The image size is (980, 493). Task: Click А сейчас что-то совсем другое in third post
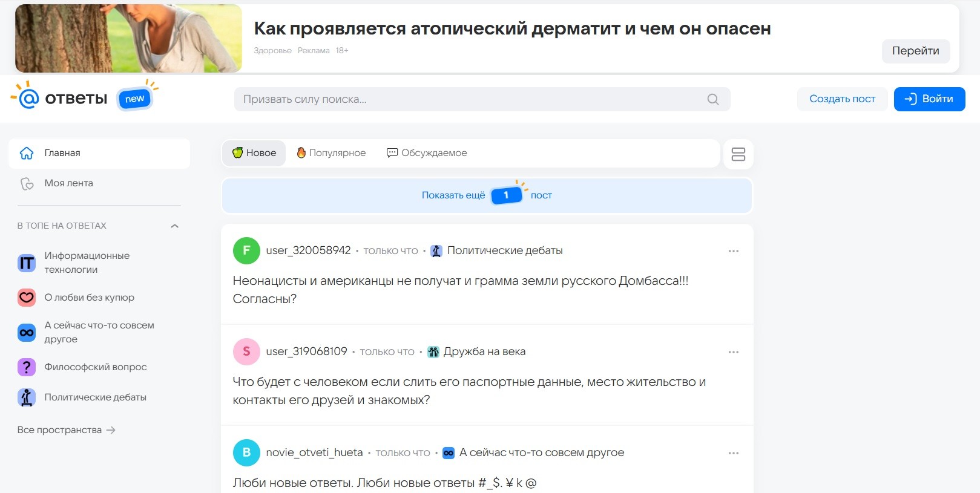click(542, 452)
